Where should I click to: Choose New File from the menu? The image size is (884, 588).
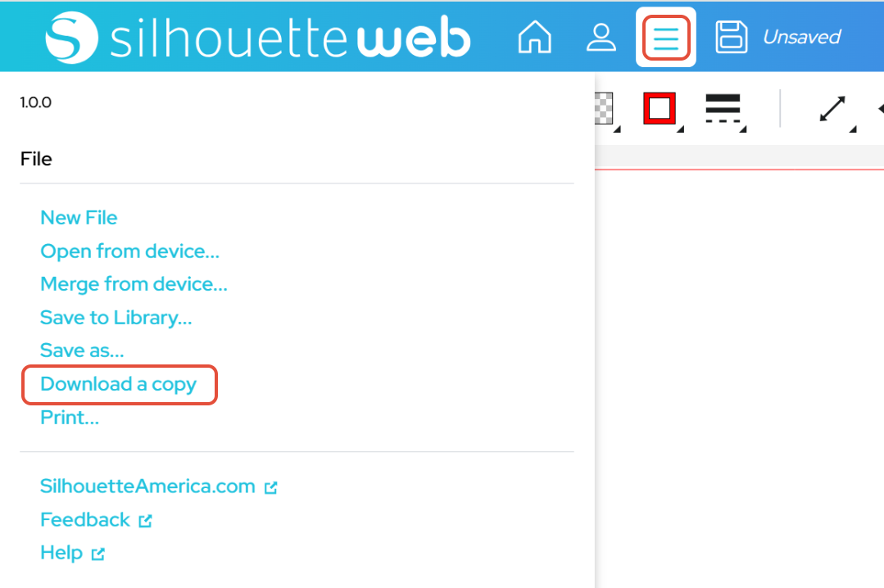coord(79,218)
